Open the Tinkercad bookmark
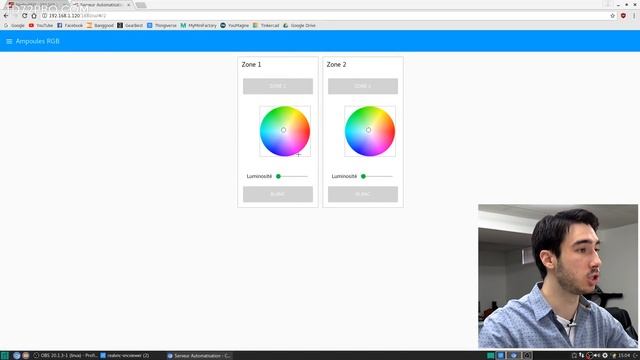Screen dimensions: 640x360 [266, 25]
